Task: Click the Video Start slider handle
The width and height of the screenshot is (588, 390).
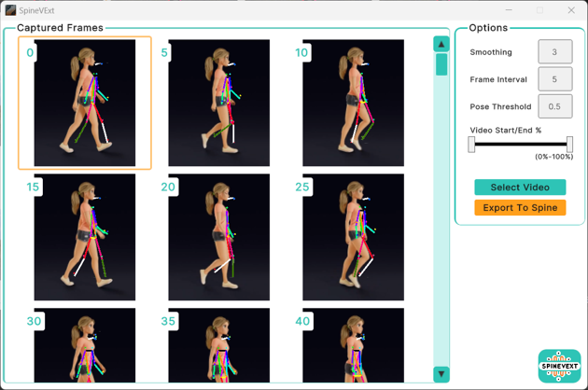Action: (x=471, y=145)
